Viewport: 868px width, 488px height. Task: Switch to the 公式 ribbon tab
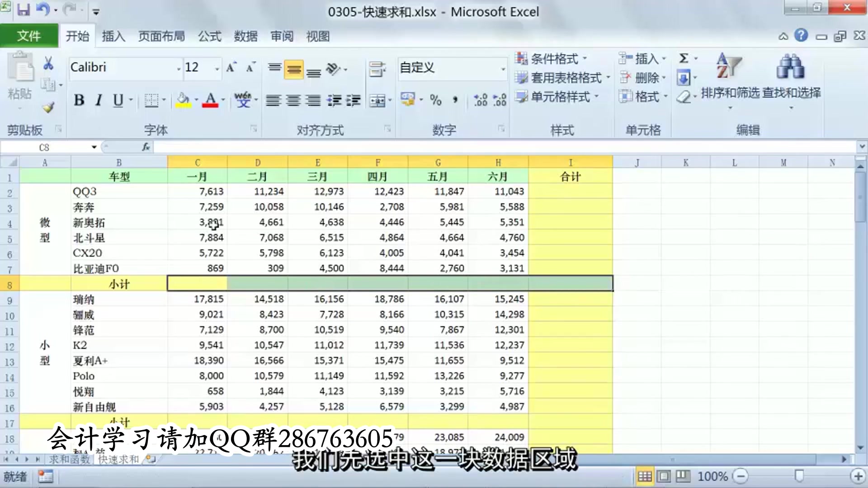209,36
